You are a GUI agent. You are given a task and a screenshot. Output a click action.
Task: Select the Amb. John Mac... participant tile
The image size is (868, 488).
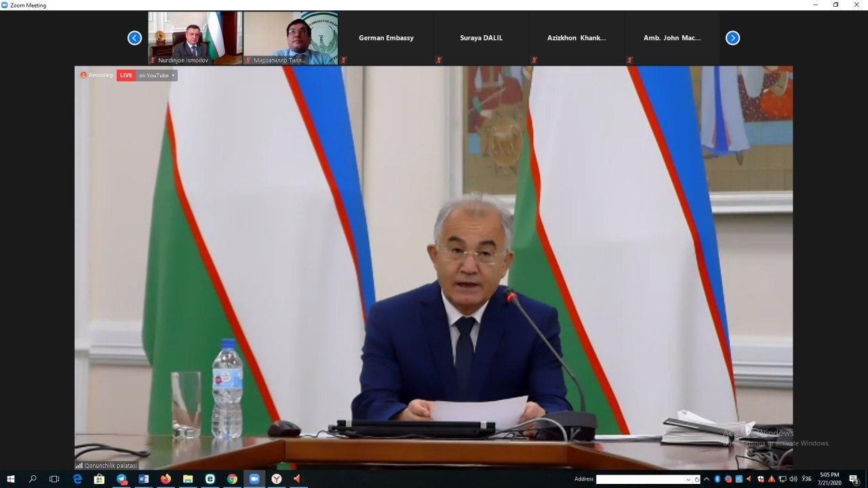click(672, 38)
